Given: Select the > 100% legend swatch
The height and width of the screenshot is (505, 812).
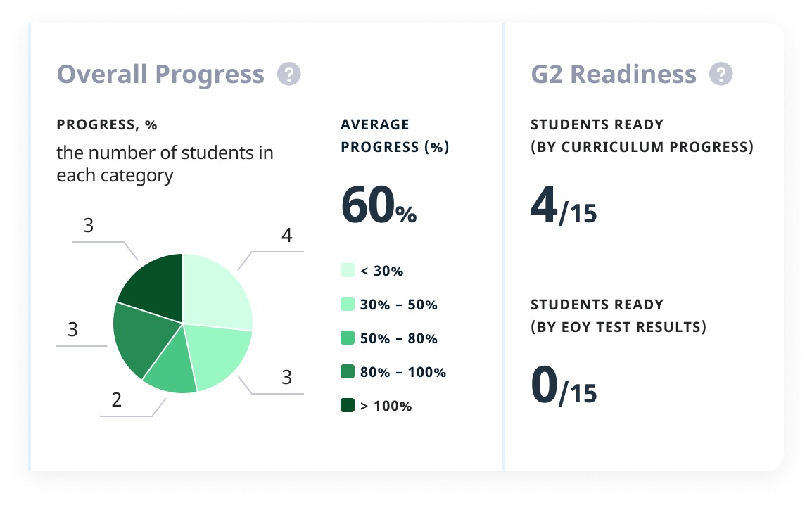Looking at the screenshot, I should pyautogui.click(x=347, y=406).
